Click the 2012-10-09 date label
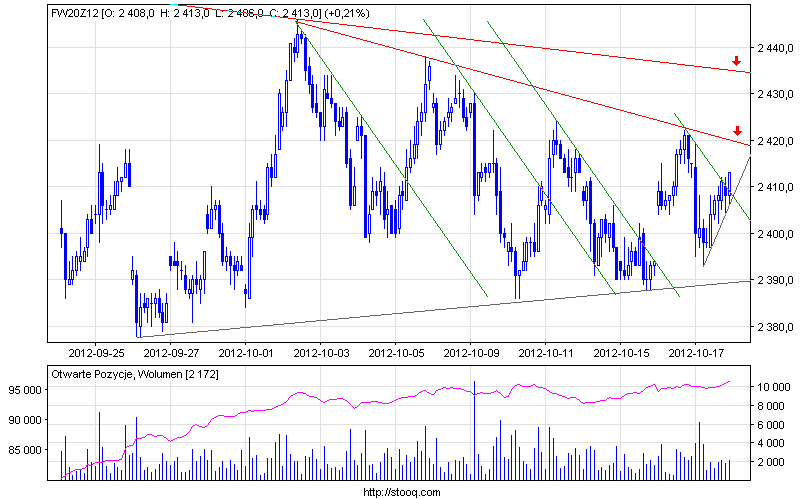This screenshot has height=500, width=800. tap(471, 353)
